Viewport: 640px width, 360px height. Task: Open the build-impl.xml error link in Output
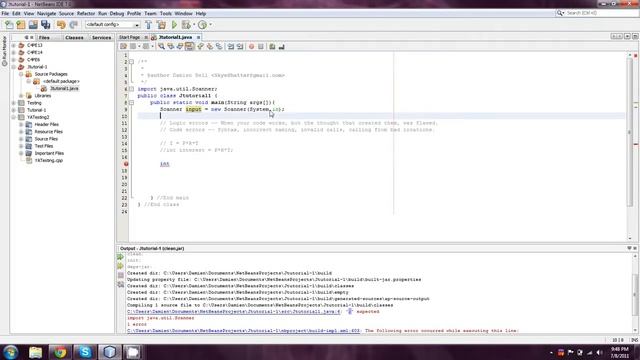pos(244,331)
